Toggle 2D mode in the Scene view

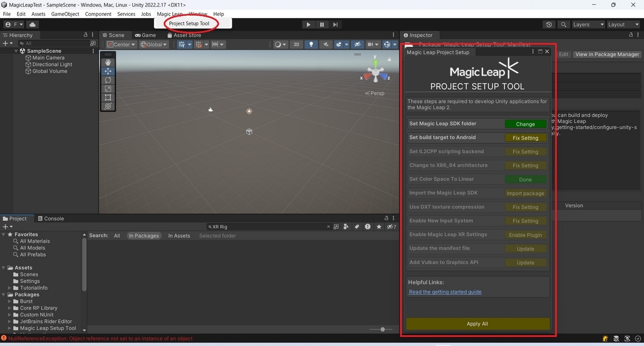click(x=296, y=44)
